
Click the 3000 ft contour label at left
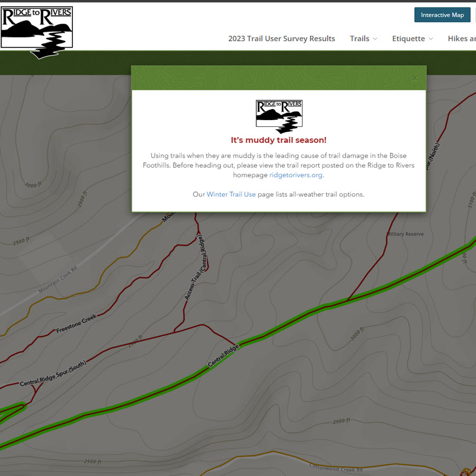(x=33, y=185)
